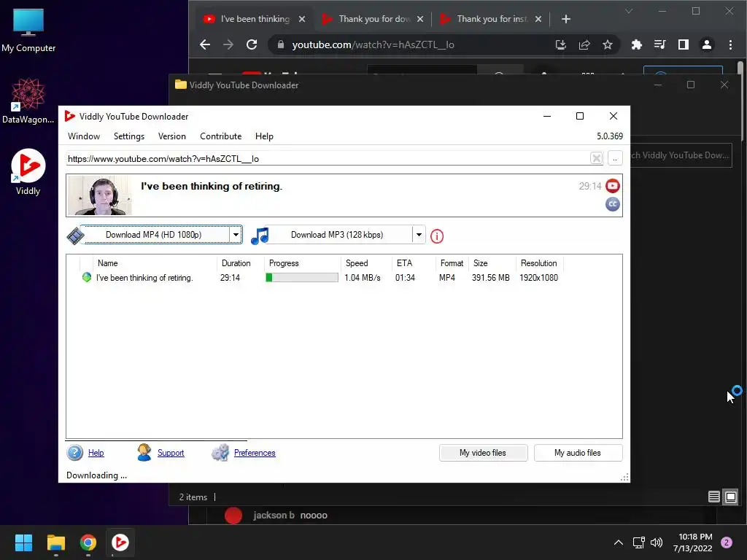Click the Help question mark icon
747x560 pixels.
point(75,452)
